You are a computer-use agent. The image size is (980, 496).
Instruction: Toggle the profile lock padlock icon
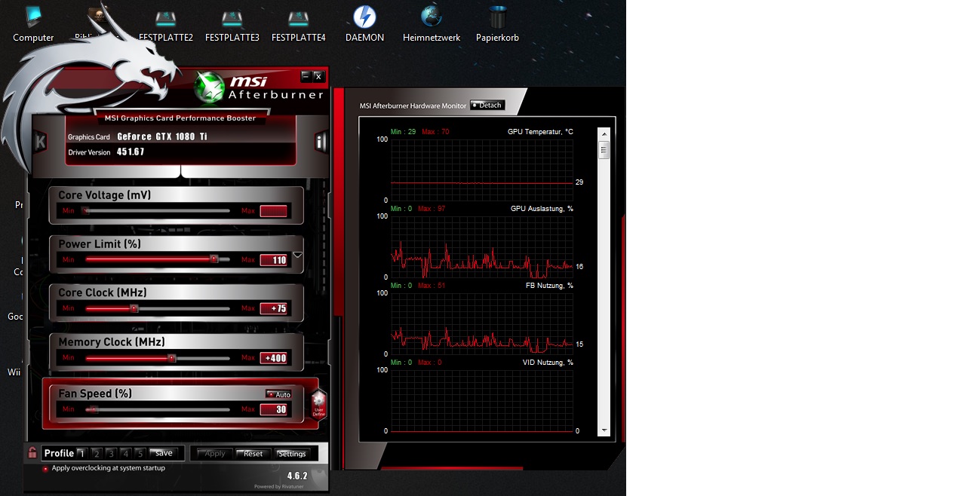[32, 452]
